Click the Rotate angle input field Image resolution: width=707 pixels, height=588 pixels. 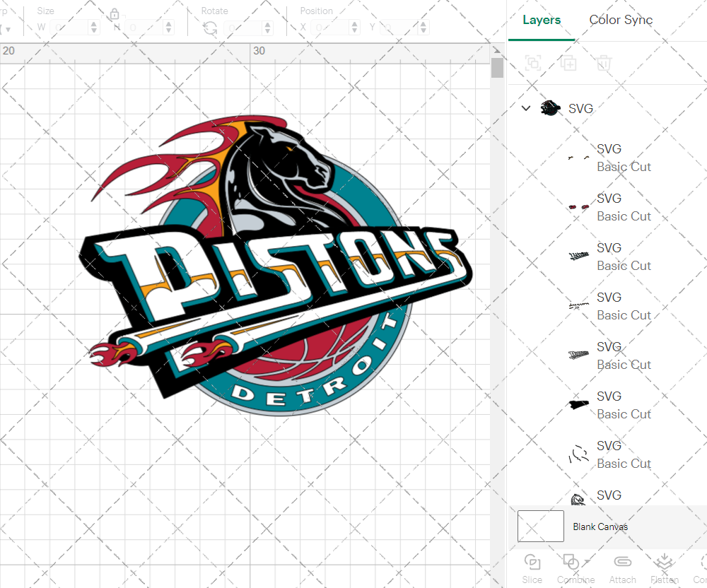click(243, 28)
